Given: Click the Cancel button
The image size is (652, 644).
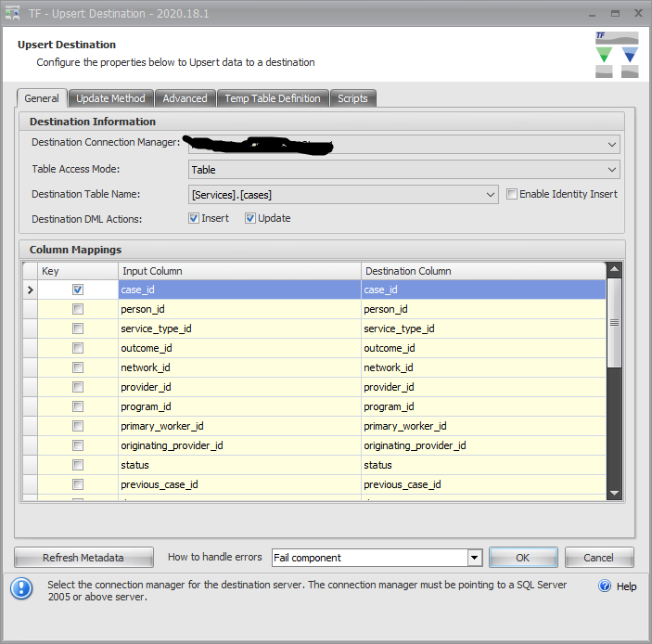Looking at the screenshot, I should 599,558.
